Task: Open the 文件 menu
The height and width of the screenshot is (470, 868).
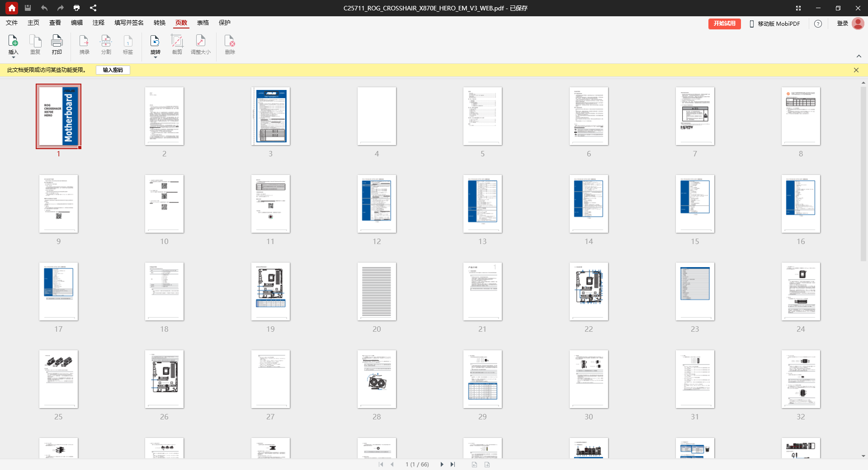Action: [x=12, y=23]
